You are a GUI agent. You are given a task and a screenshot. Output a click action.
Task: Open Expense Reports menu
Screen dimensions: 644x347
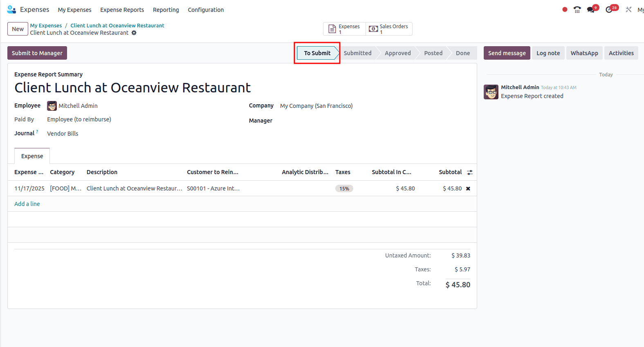[122, 10]
